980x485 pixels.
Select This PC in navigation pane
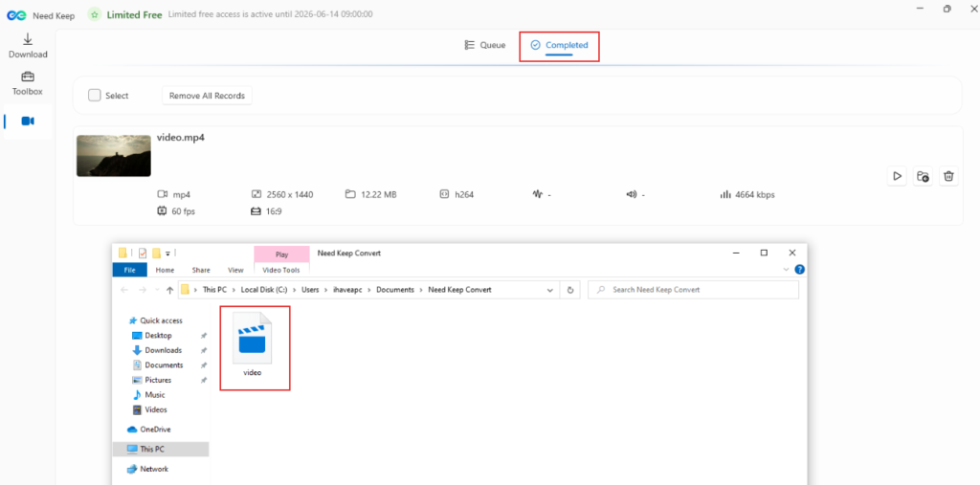(161, 449)
